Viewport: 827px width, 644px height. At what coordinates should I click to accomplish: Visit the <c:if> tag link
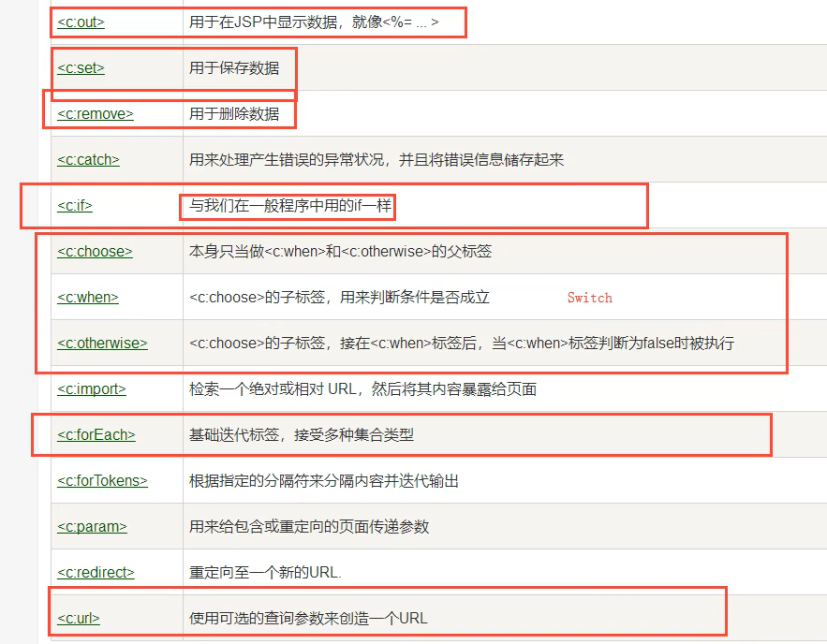75,206
